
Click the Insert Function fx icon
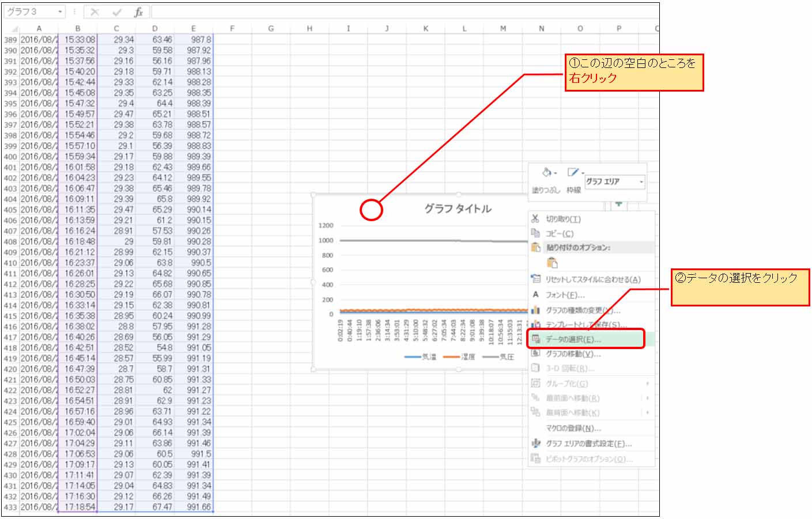pyautogui.click(x=138, y=12)
